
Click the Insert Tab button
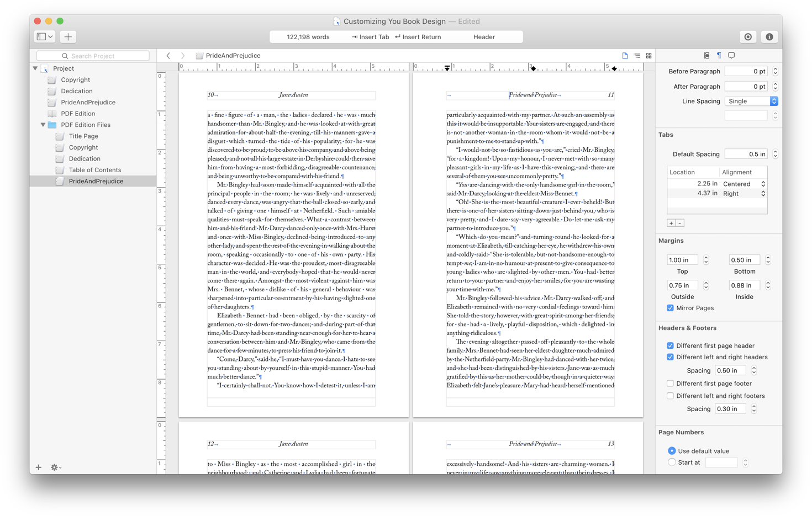click(370, 37)
